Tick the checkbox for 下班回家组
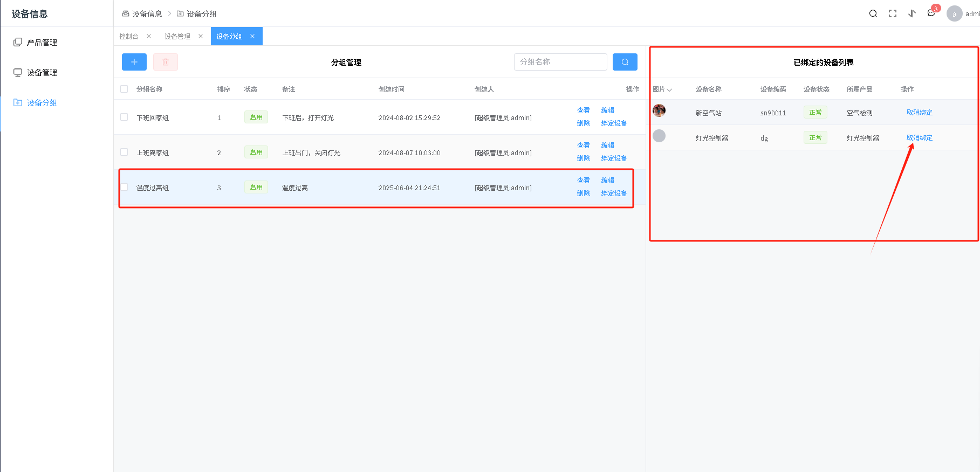The width and height of the screenshot is (980, 472). click(x=124, y=117)
